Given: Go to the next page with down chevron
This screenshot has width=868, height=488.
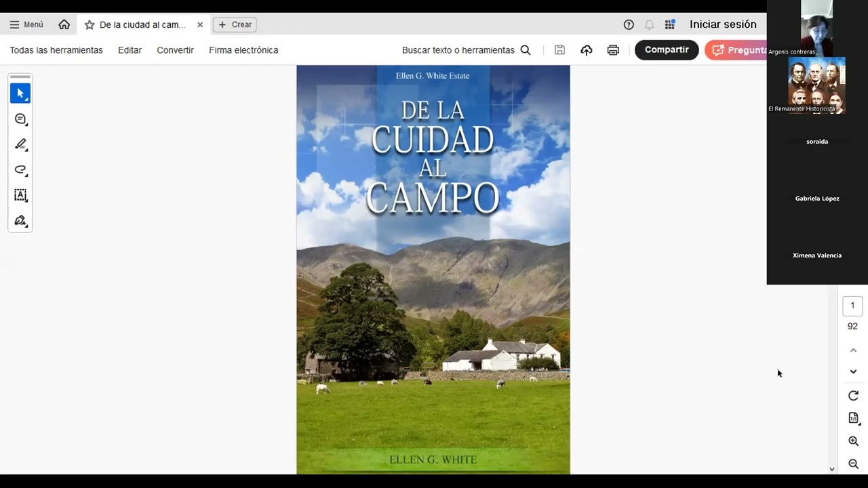Looking at the screenshot, I should click(x=853, y=371).
